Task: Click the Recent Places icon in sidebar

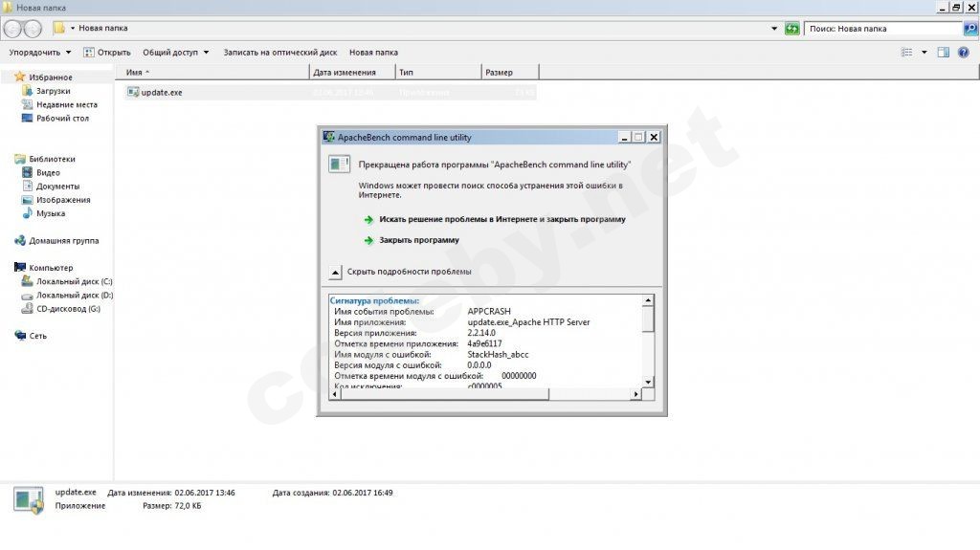Action: click(27, 104)
